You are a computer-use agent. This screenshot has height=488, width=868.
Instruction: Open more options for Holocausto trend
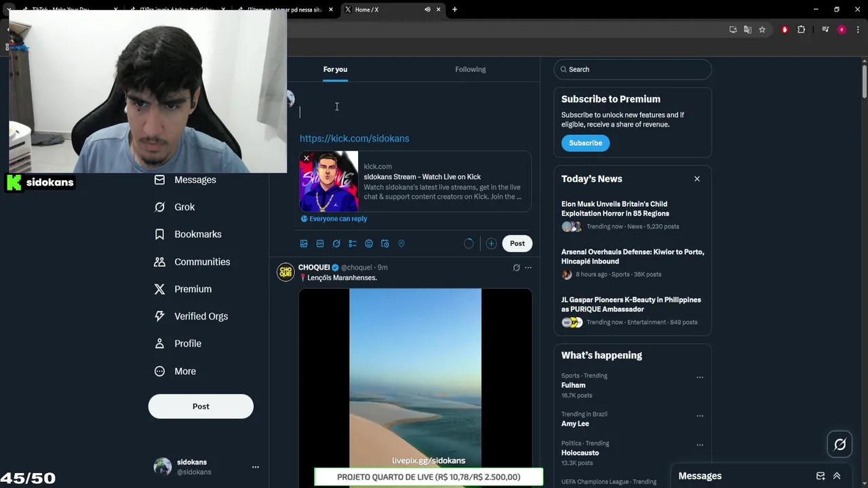pyautogui.click(x=700, y=445)
